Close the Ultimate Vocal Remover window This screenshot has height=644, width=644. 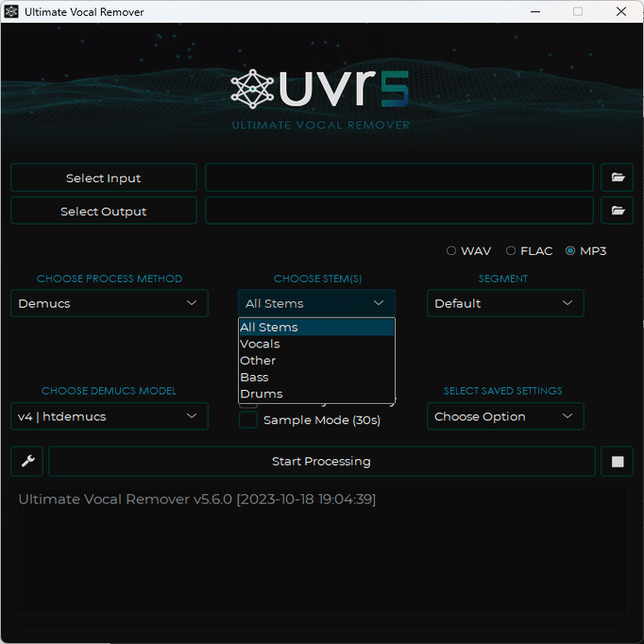(621, 11)
